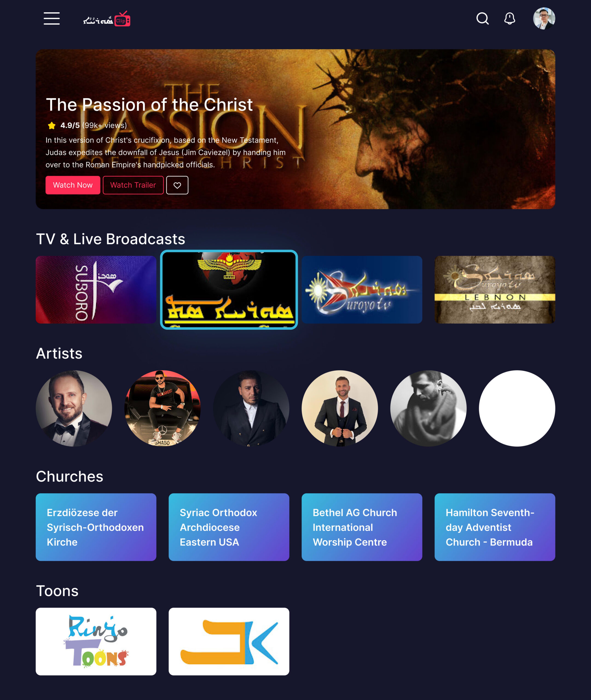Click the hamburger menu icon

(x=52, y=18)
